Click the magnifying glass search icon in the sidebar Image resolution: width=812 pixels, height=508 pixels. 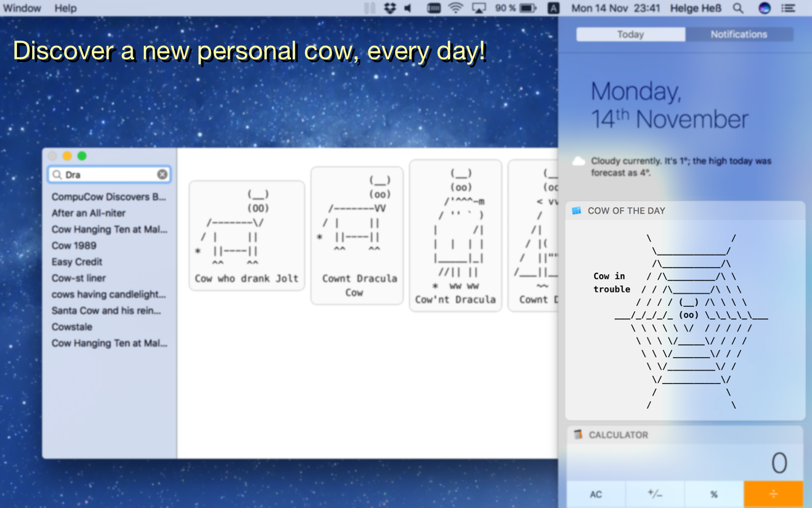[x=57, y=175]
